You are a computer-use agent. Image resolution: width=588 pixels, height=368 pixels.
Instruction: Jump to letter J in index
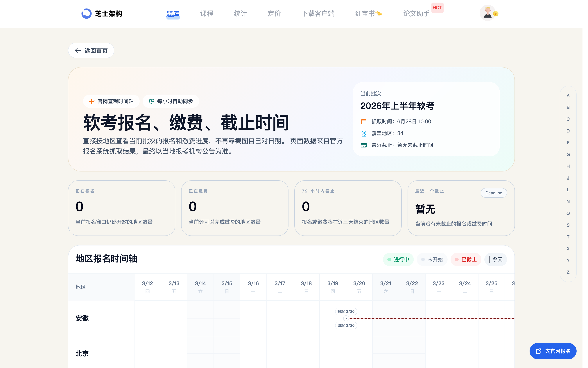pyautogui.click(x=568, y=178)
